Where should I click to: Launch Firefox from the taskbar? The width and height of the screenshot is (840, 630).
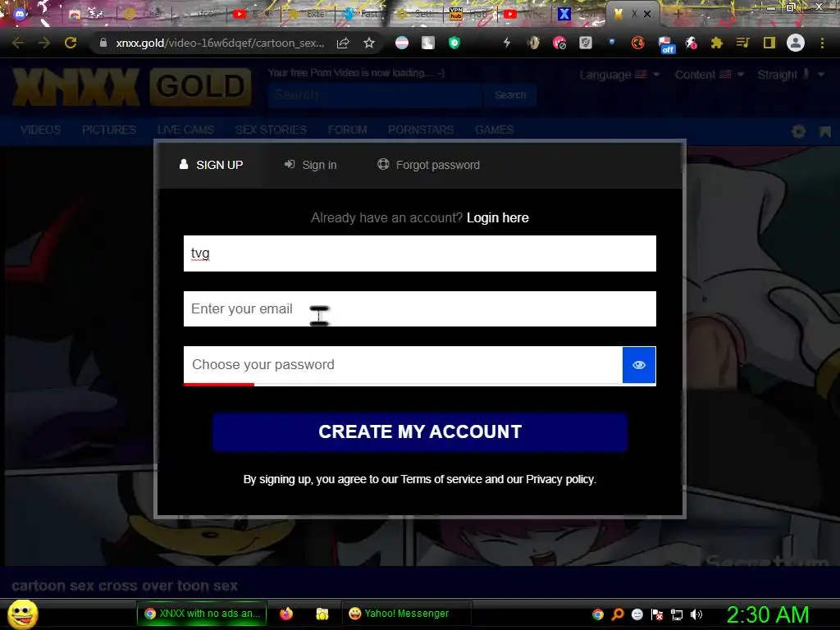286,614
